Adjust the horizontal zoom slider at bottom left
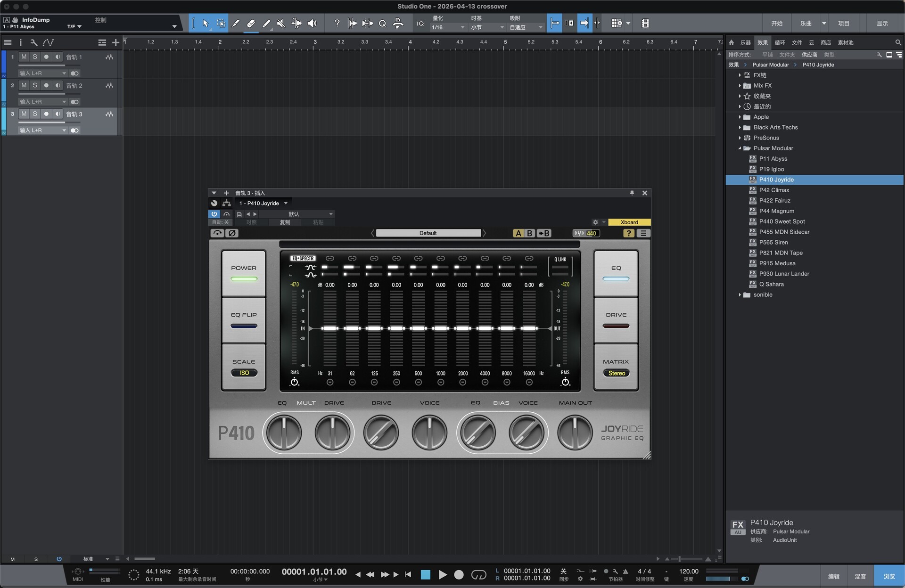Screen dimensions: 905x588 145,559
